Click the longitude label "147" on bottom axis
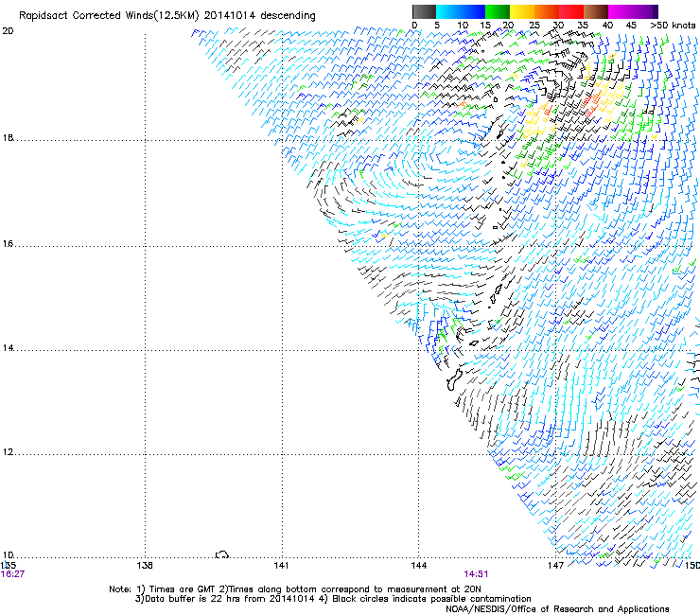 coord(555,566)
